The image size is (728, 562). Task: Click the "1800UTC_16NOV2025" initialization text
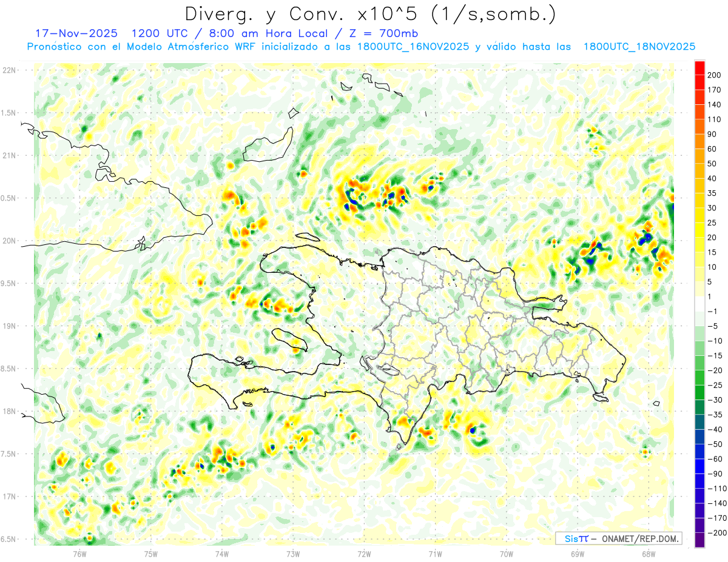pos(413,47)
